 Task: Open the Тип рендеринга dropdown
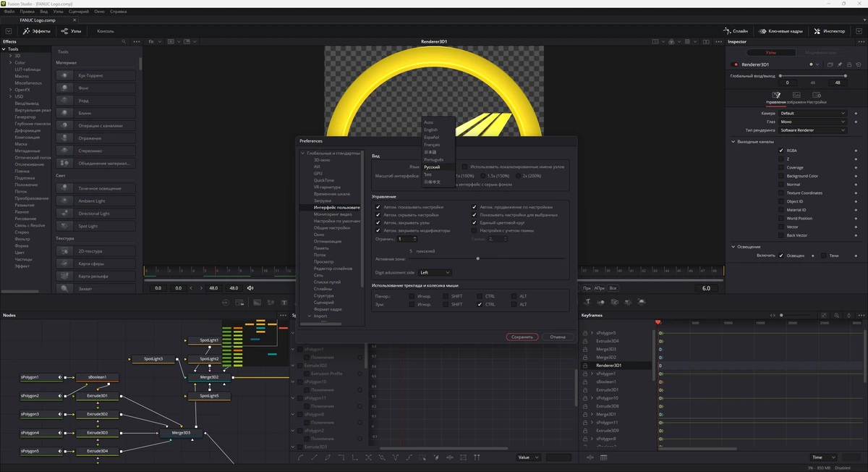(812, 130)
